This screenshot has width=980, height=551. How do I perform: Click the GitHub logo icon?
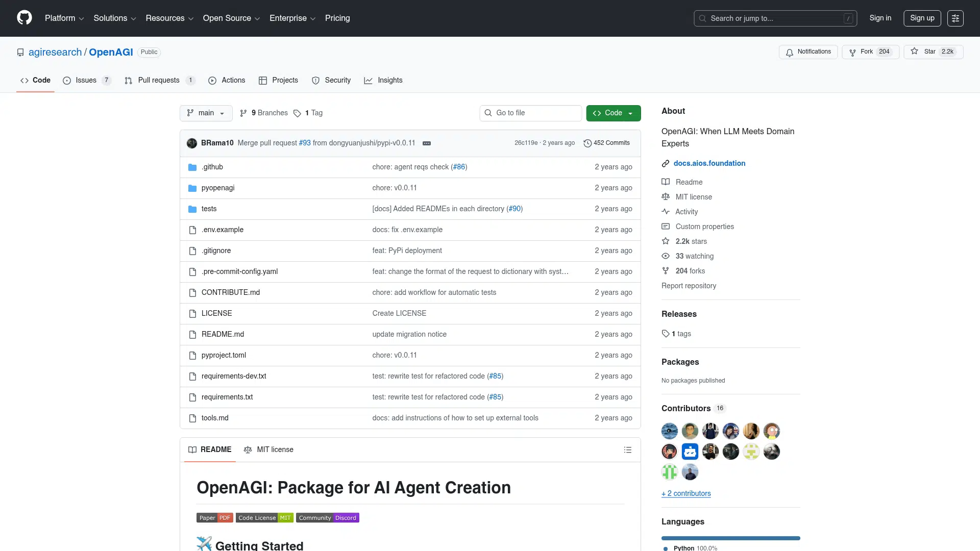click(x=24, y=18)
